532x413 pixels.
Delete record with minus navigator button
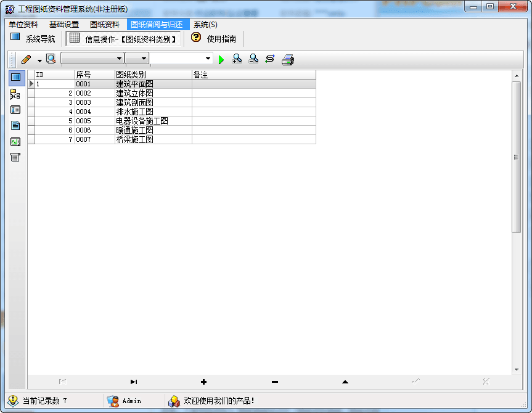[x=275, y=382]
